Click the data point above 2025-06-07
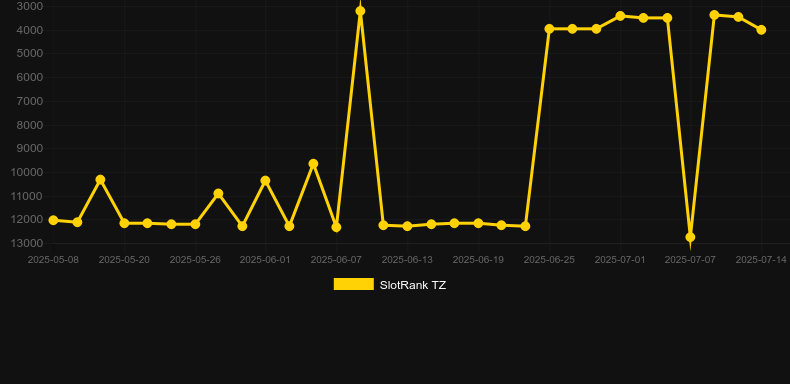The height and width of the screenshot is (384, 790). (336, 227)
